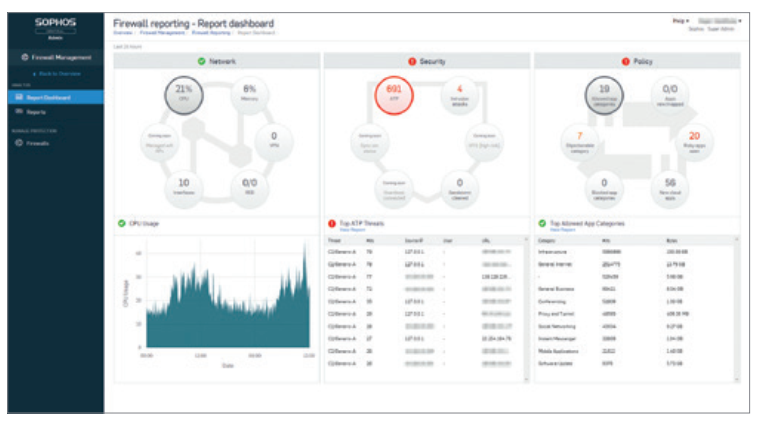This screenshot has width=759, height=423.
Task: Select the 20 Risky apps seen circle
Action: point(694,142)
